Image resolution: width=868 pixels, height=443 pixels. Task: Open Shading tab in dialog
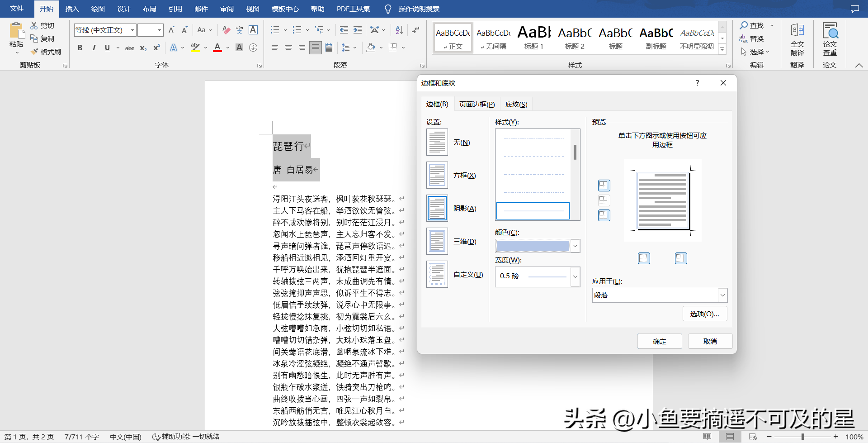(516, 104)
